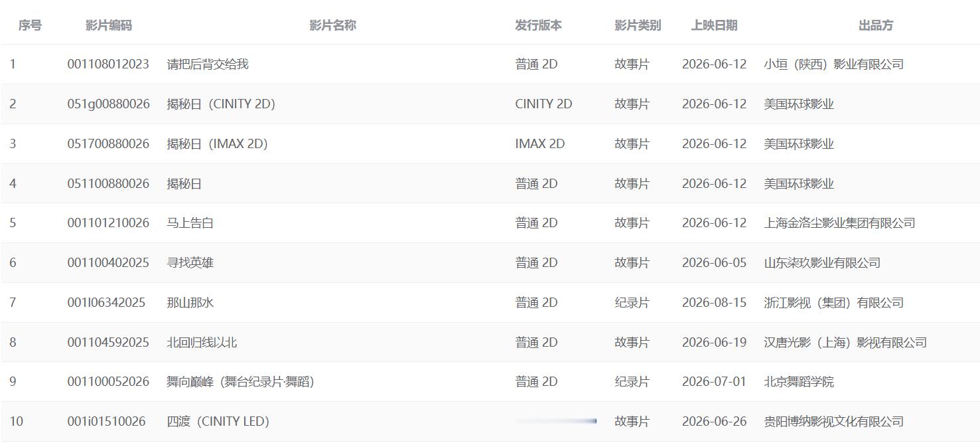The width and height of the screenshot is (980, 447).
Task: Click producer 小垣（陕西）影业有限公司
Action: (x=833, y=64)
